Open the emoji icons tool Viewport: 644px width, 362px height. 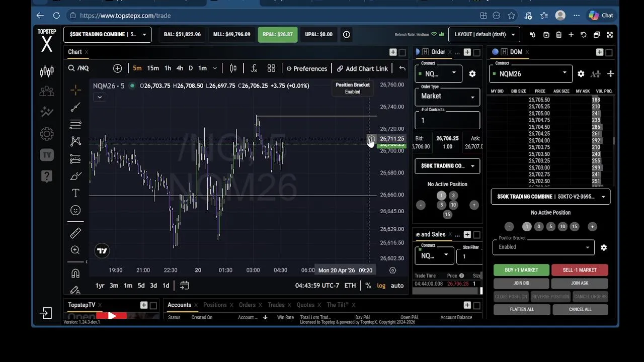click(75, 210)
